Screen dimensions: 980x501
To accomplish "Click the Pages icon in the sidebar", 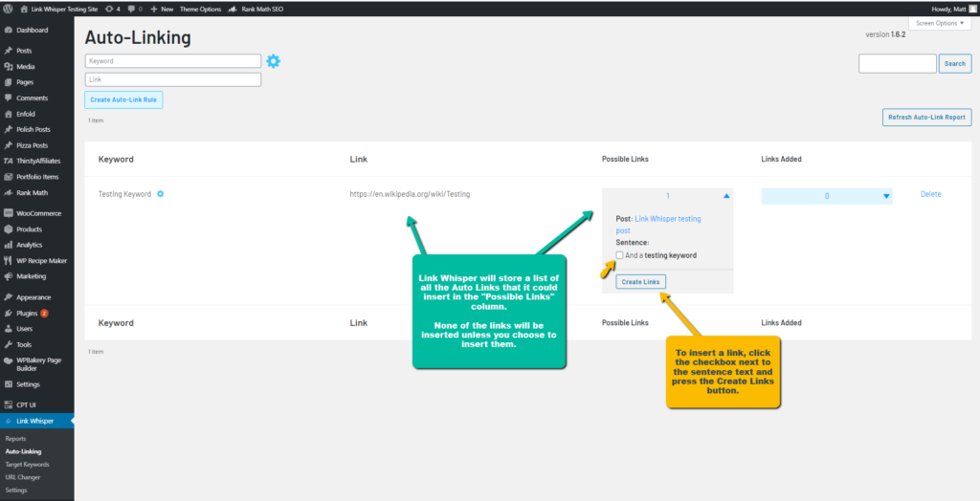I will coord(8,82).
